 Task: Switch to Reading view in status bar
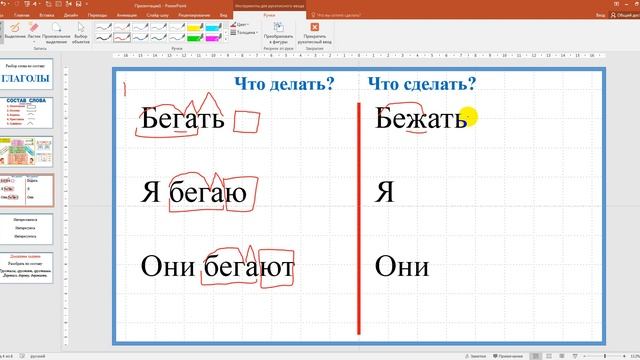click(x=562, y=356)
